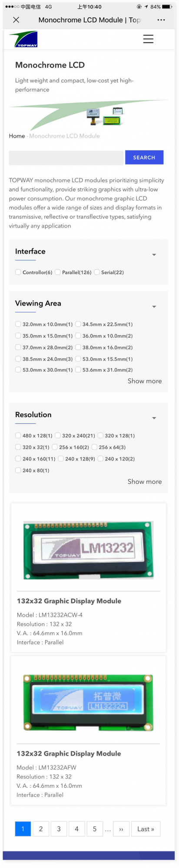This screenshot has width=179, height=868.
Task: Open the three-dot options menu
Action: click(x=161, y=20)
